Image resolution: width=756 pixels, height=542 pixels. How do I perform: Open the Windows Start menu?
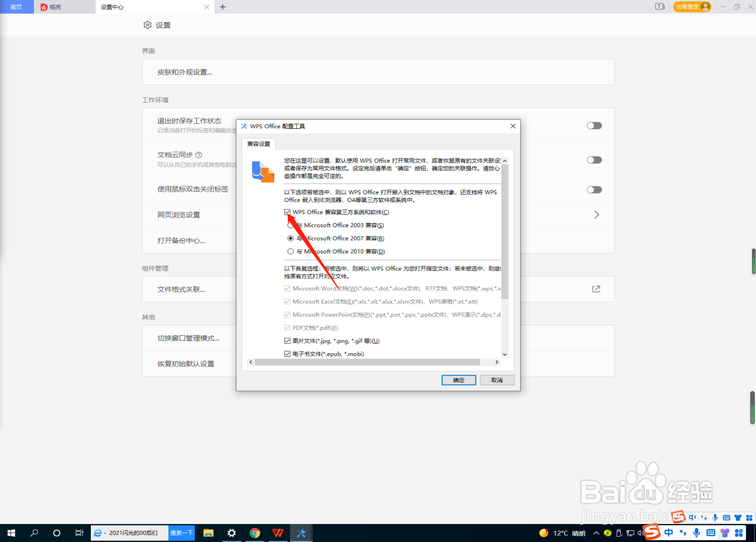click(x=11, y=533)
